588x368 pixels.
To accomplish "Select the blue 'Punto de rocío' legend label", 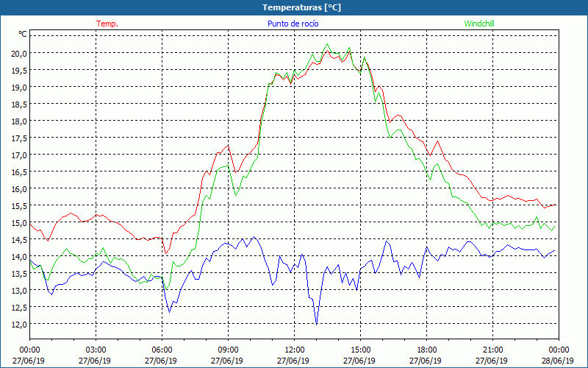I will (293, 24).
